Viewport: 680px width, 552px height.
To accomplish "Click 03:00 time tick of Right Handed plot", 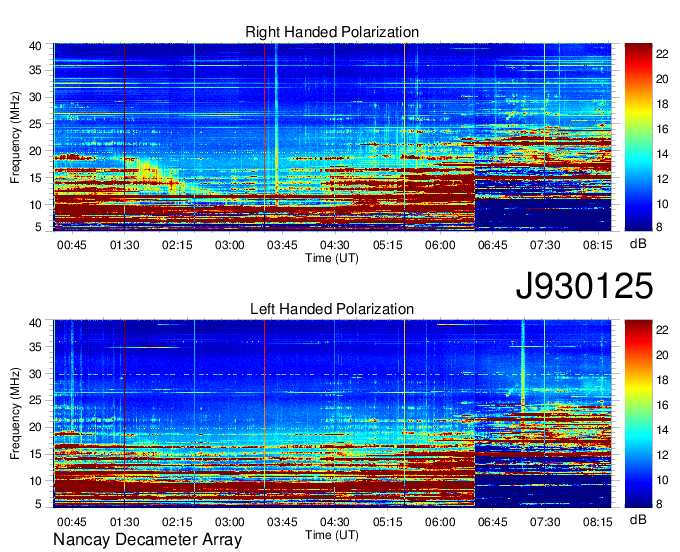I will pyautogui.click(x=230, y=245).
